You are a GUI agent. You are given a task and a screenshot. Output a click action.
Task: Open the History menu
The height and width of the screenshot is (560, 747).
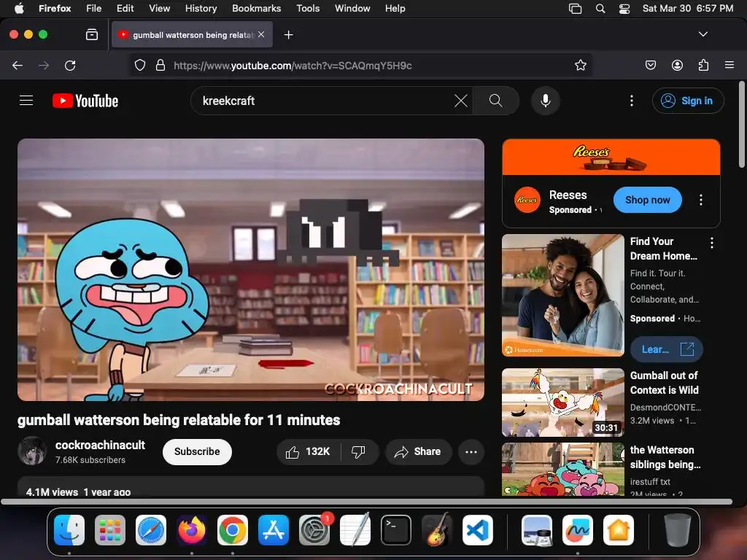[x=201, y=8]
